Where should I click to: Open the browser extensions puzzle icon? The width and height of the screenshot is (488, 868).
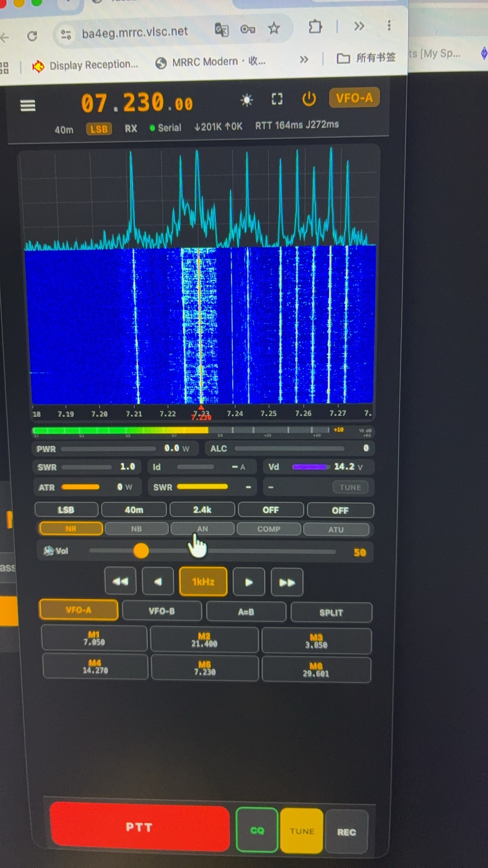(x=315, y=27)
